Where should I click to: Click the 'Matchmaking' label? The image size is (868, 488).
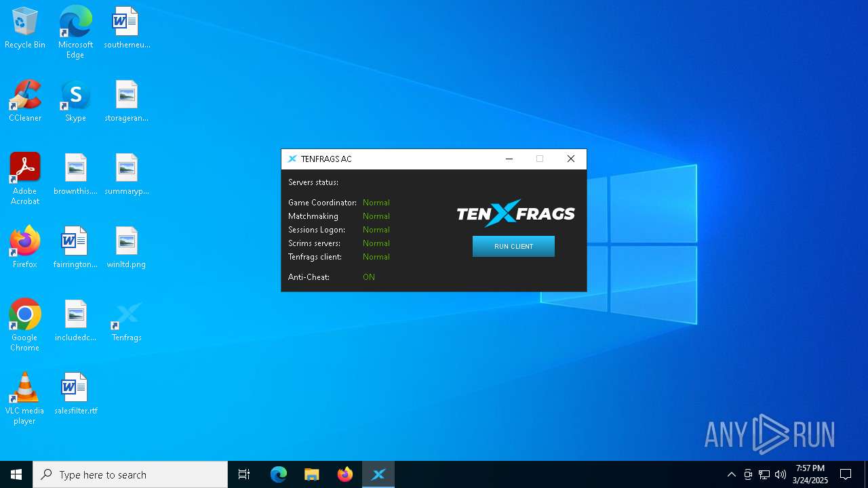[313, 216]
